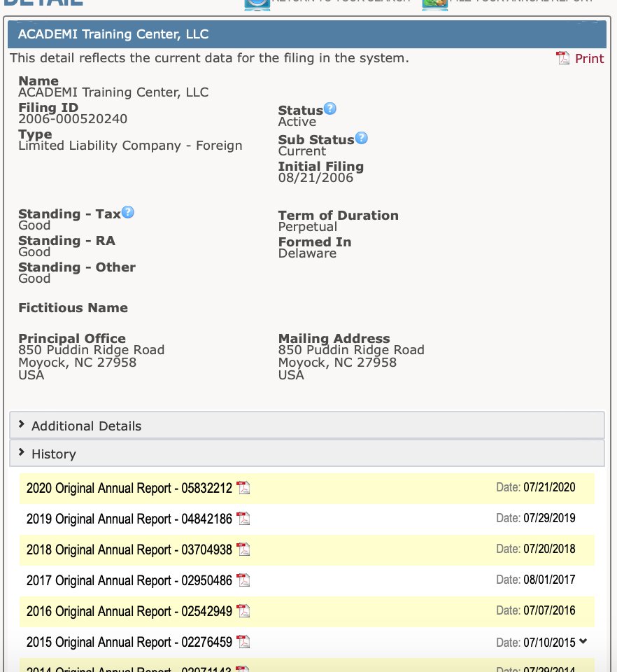Click the Formed In value Delaware
This screenshot has height=672, width=617.
pos(307,253)
